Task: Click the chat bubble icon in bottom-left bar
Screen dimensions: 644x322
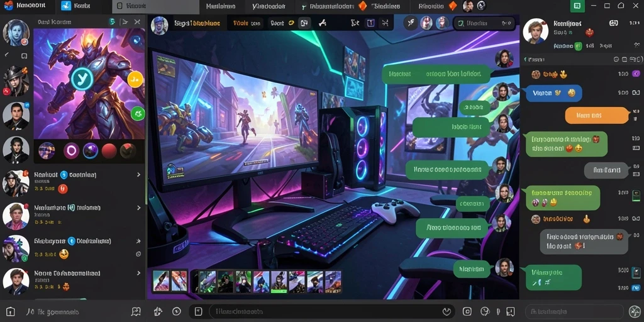Action: coord(136,312)
